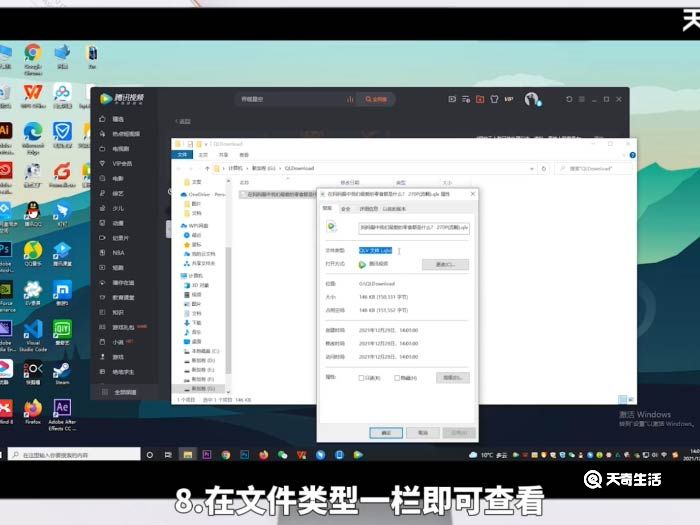Click the refresh icon in Tencent Video title bar
This screenshot has height=525, width=700.
point(569,99)
